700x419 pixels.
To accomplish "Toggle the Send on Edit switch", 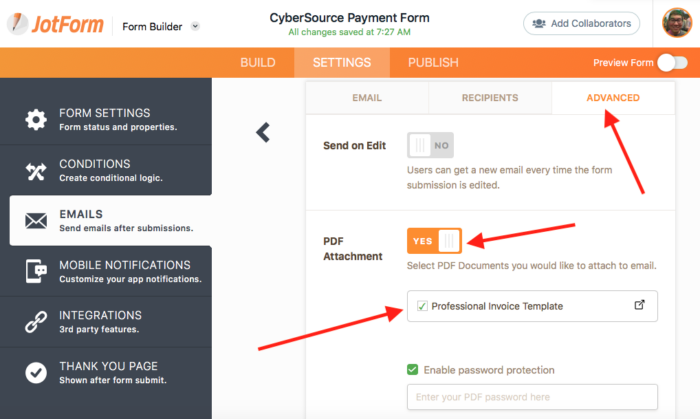I will tap(430, 145).
